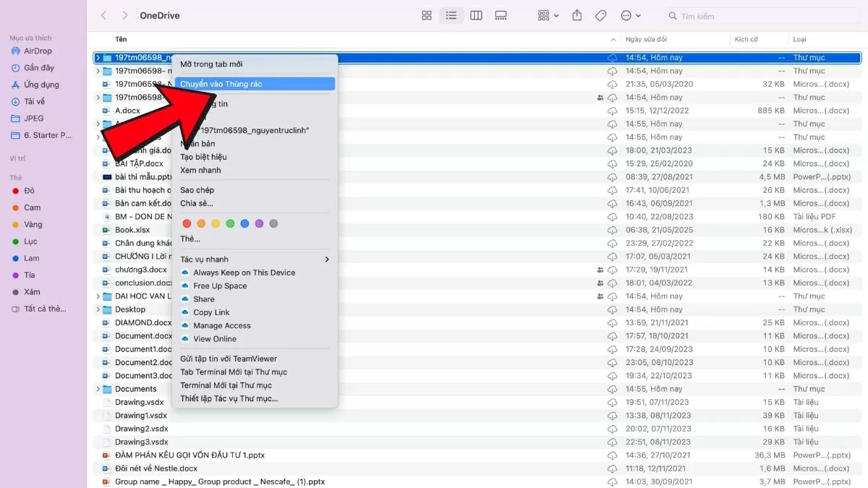This screenshot has height=488, width=868.
Task: Open the more actions ellipsis dropdown
Action: pos(631,15)
